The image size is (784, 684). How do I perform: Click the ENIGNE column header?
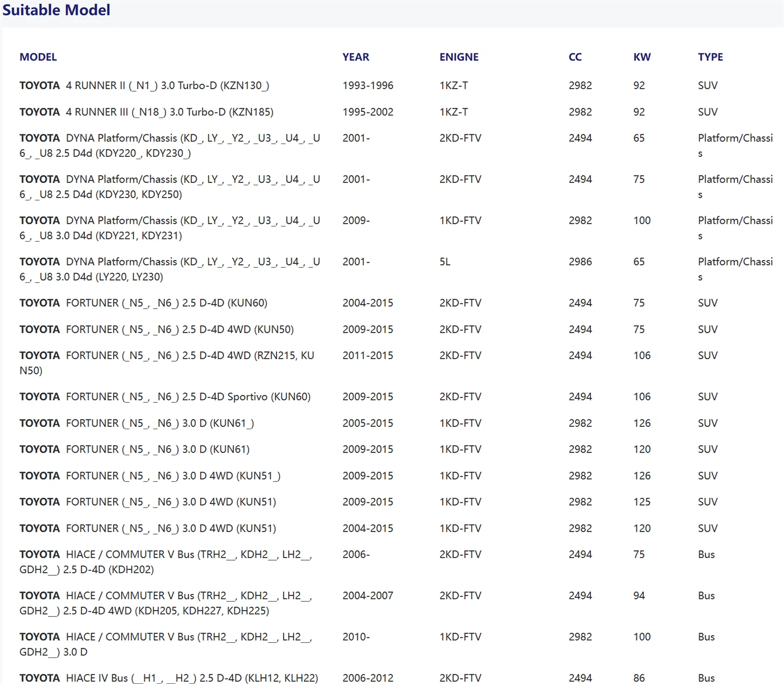[459, 57]
